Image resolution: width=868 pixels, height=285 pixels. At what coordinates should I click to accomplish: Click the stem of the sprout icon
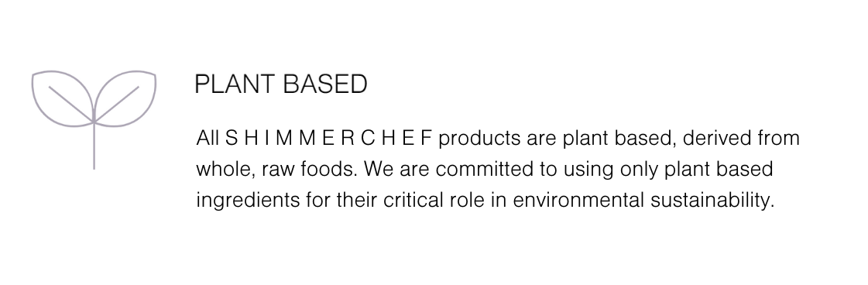(x=94, y=145)
